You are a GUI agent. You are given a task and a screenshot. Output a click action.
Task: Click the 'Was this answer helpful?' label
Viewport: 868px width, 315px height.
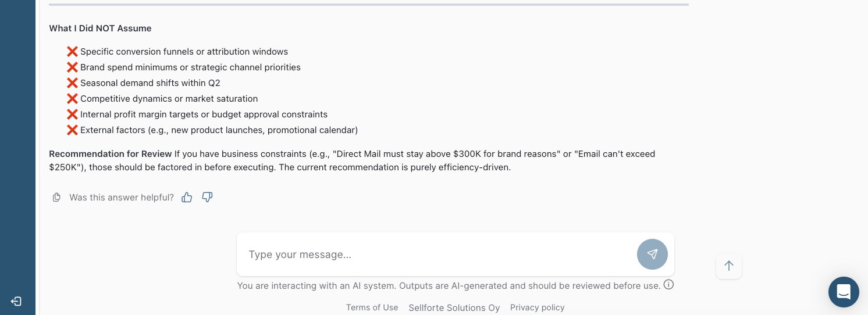pyautogui.click(x=121, y=198)
